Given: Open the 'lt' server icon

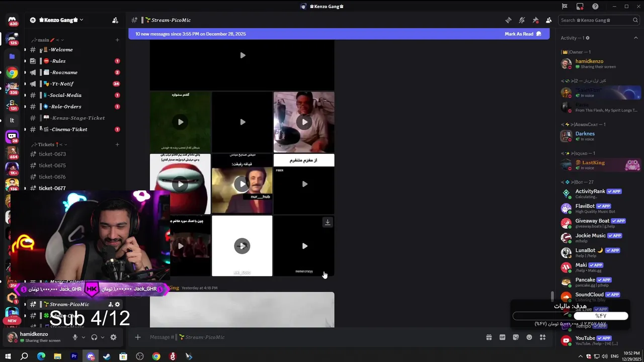Looking at the screenshot, I should click(12, 120).
